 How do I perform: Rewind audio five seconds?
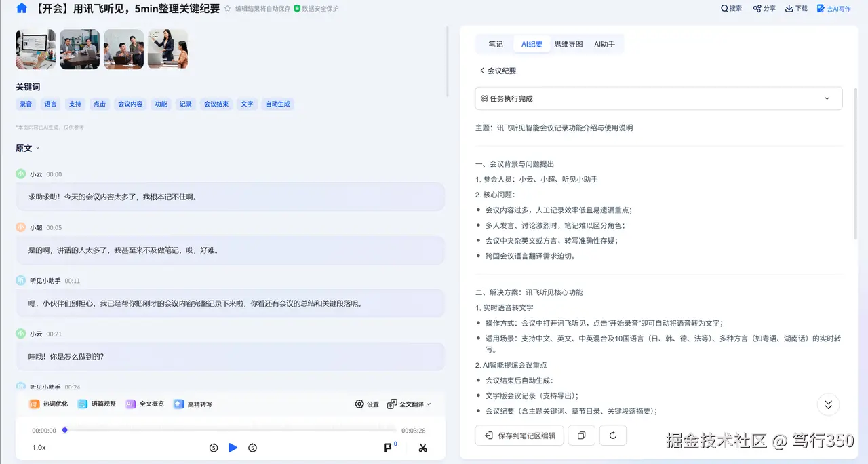pyautogui.click(x=214, y=448)
